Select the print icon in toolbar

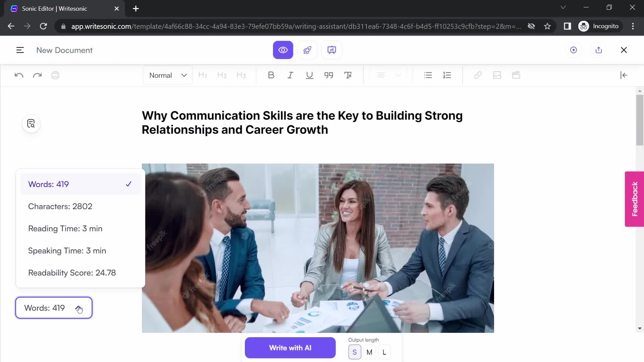[55, 75]
